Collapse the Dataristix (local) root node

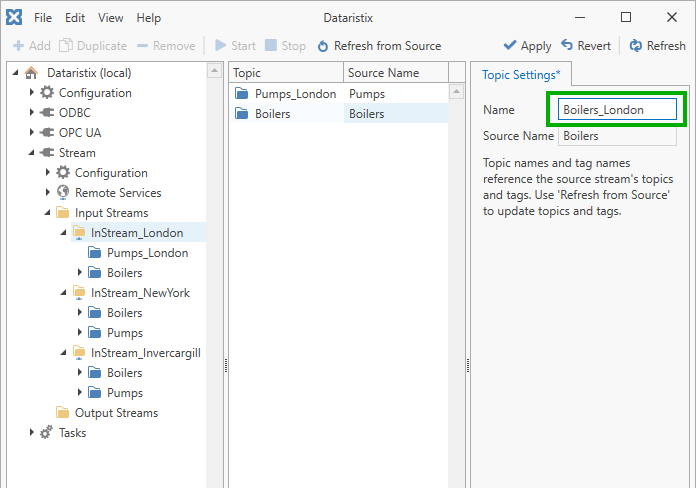[16, 72]
